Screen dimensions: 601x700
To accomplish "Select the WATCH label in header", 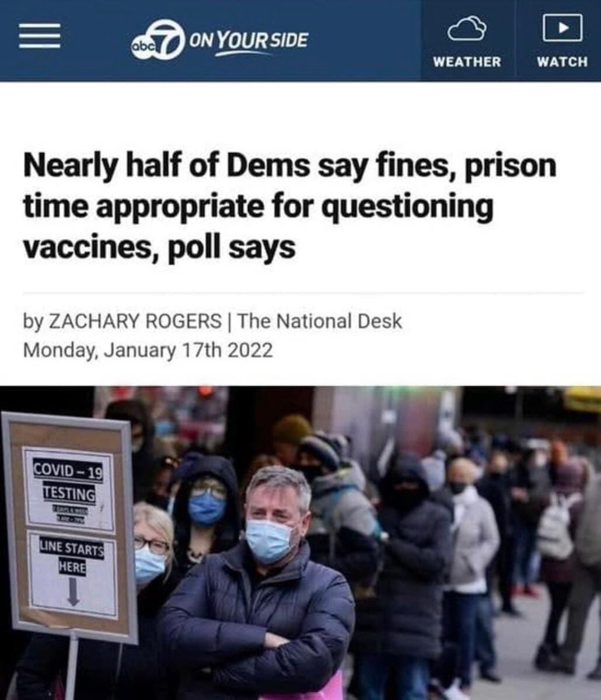I will click(x=562, y=62).
